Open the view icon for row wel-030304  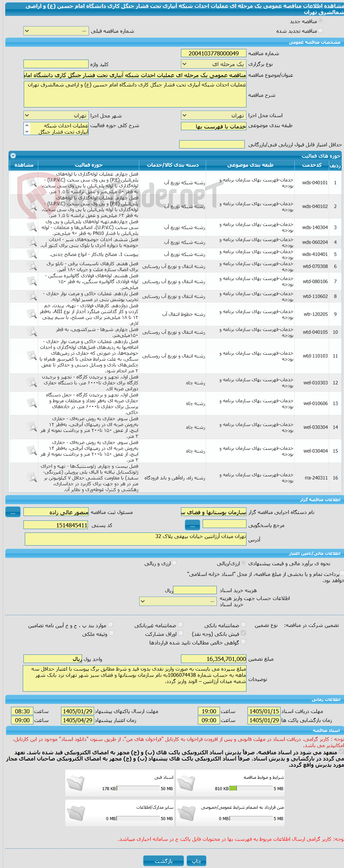click(x=32, y=427)
